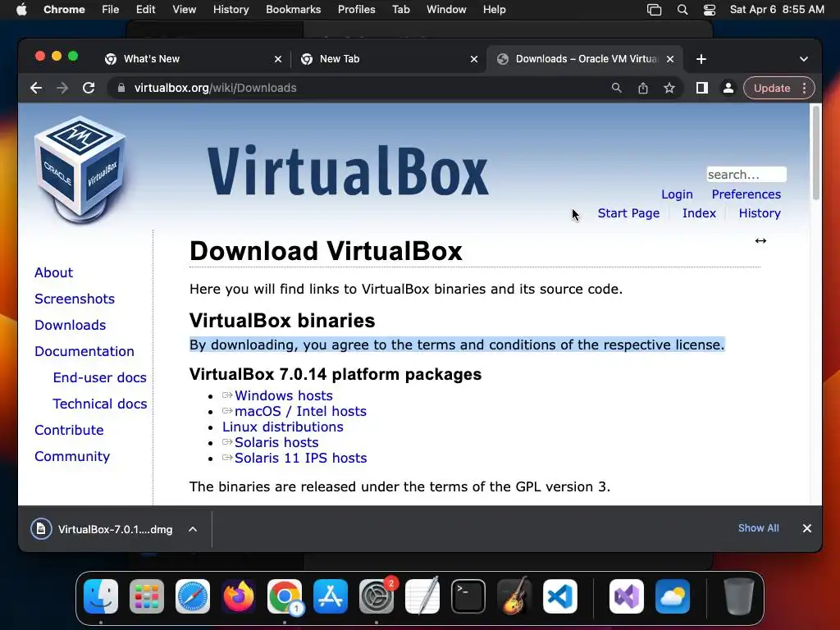Download the macOS / Intel hosts package
The image size is (840, 630).
(300, 411)
